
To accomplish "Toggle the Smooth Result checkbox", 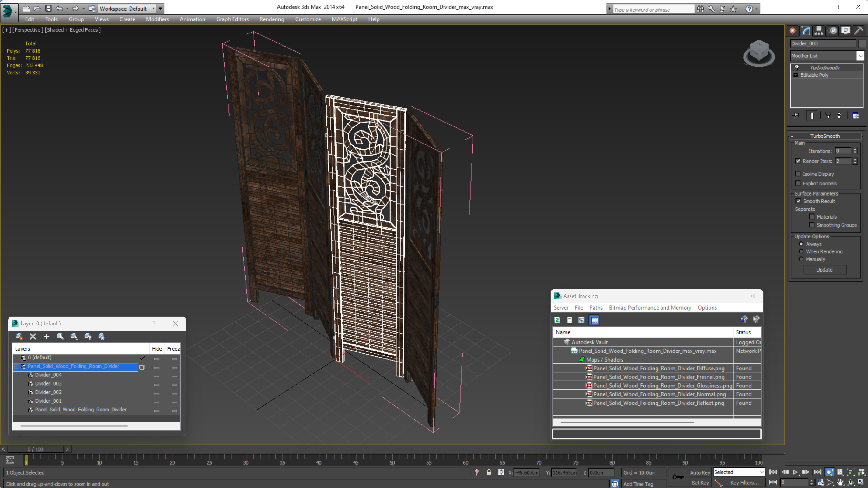I will click(x=798, y=201).
